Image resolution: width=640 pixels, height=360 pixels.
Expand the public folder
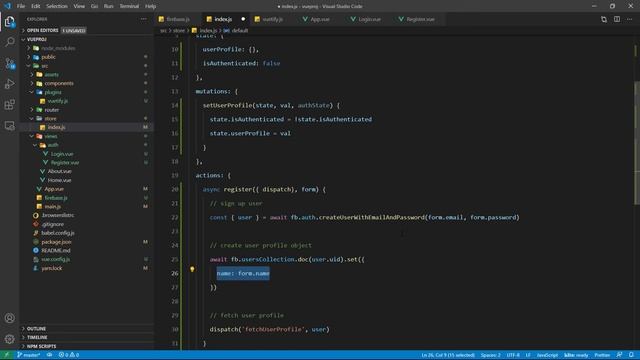[87, 57]
